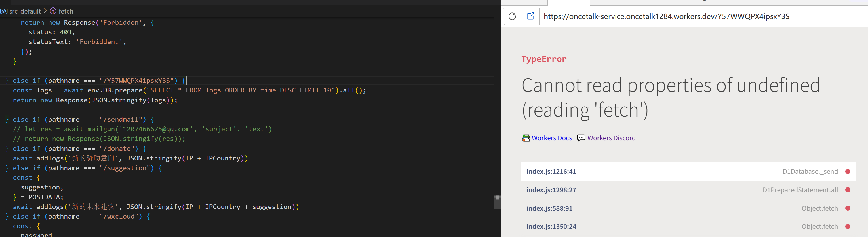Click the code editor vertical scrollbar thumb
This screenshot has width=868, height=237.
[x=497, y=202]
